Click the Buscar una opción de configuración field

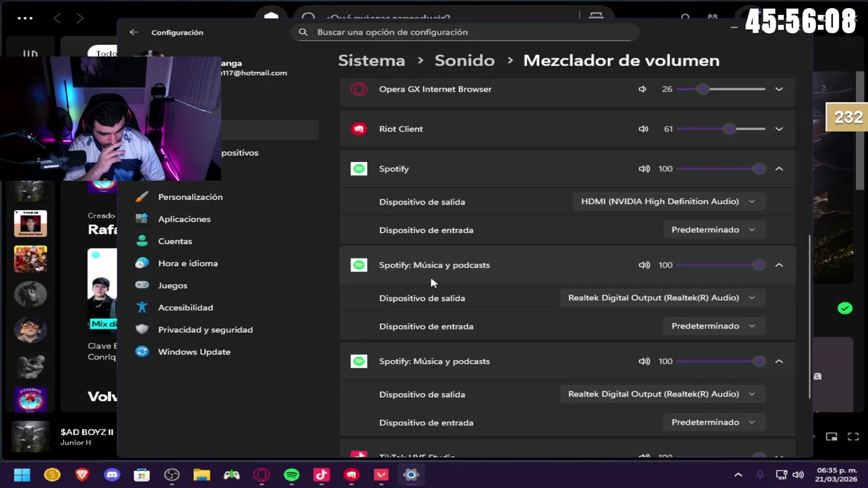(x=465, y=32)
